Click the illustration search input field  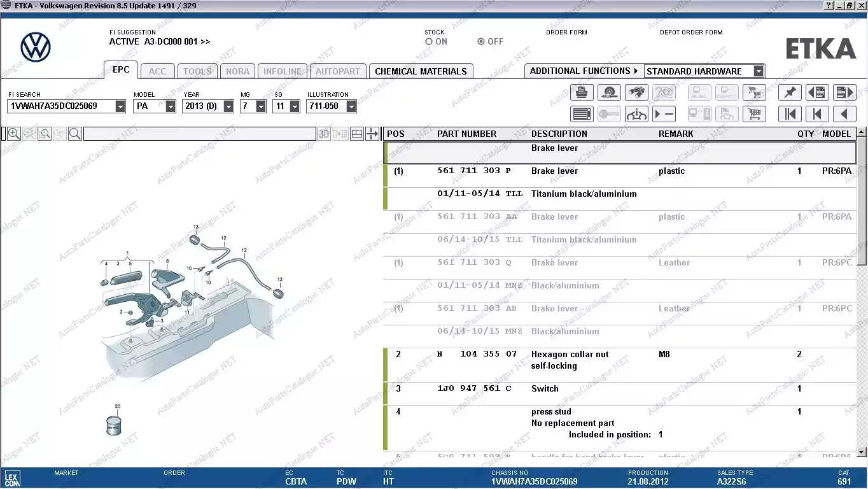200,134
